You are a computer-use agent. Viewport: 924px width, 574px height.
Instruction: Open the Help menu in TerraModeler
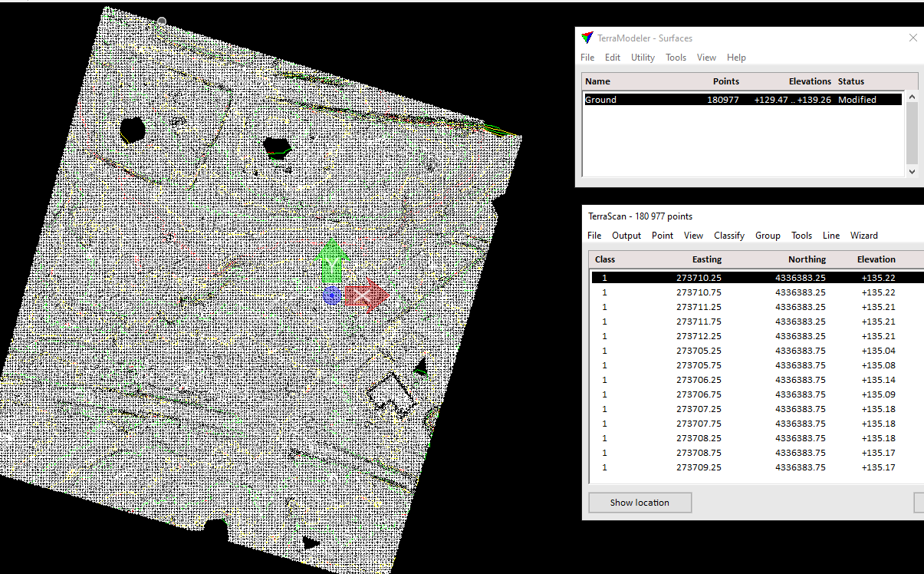[736, 58]
